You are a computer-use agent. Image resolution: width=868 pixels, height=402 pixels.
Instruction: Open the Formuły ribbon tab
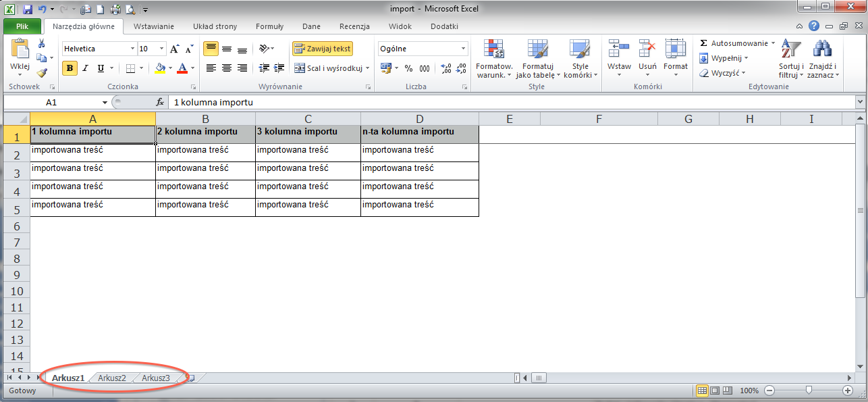tap(269, 26)
